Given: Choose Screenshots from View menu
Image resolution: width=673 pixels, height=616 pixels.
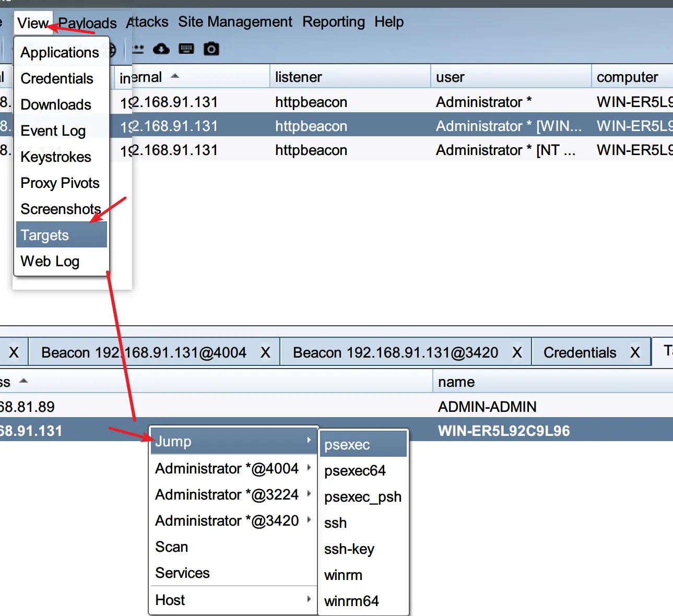Looking at the screenshot, I should (61, 209).
